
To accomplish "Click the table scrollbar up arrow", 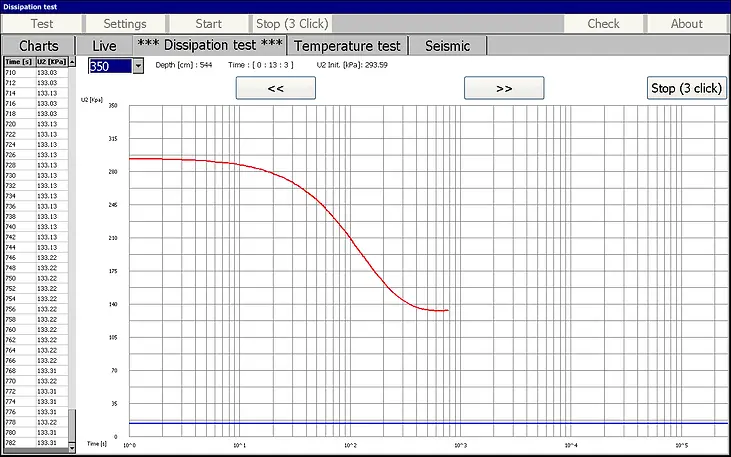I will tap(72, 62).
